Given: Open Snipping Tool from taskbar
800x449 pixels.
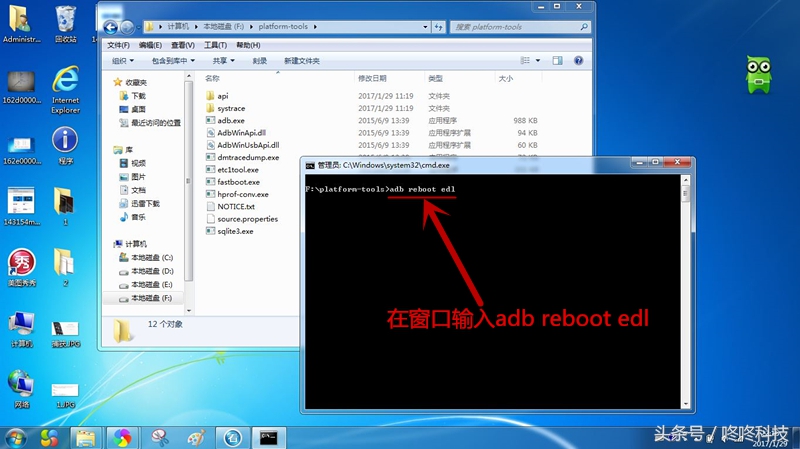Looking at the screenshot, I should [159, 437].
